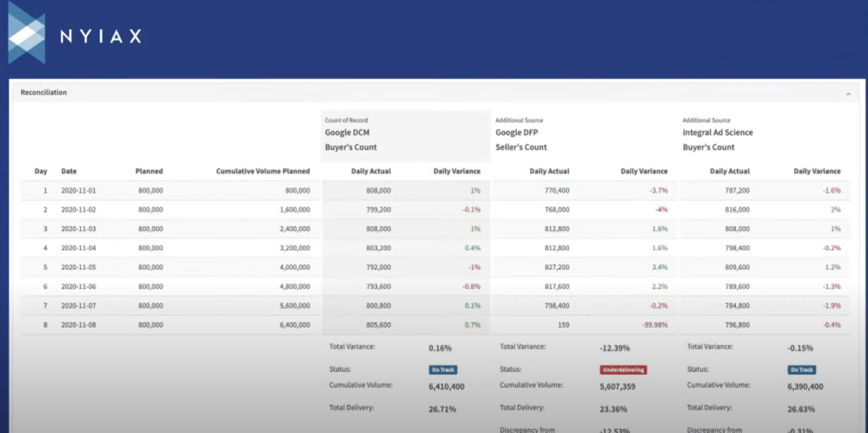Click Integral Ad Science daily actual 796,800

(x=737, y=325)
